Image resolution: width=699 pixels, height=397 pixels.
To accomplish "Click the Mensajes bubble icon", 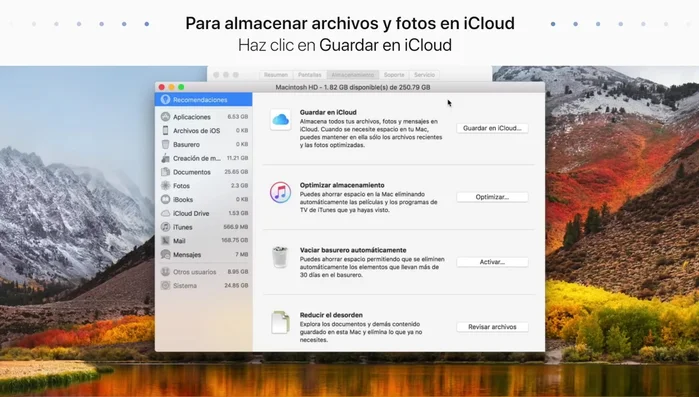I will [165, 255].
